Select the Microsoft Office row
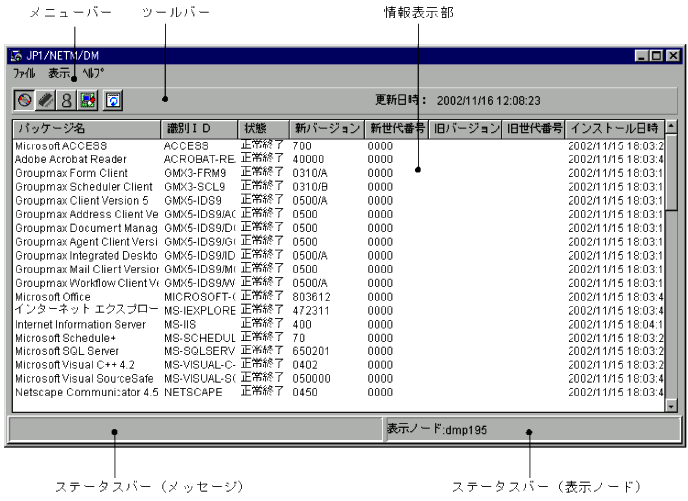688x501 pixels. pyautogui.click(x=338, y=297)
